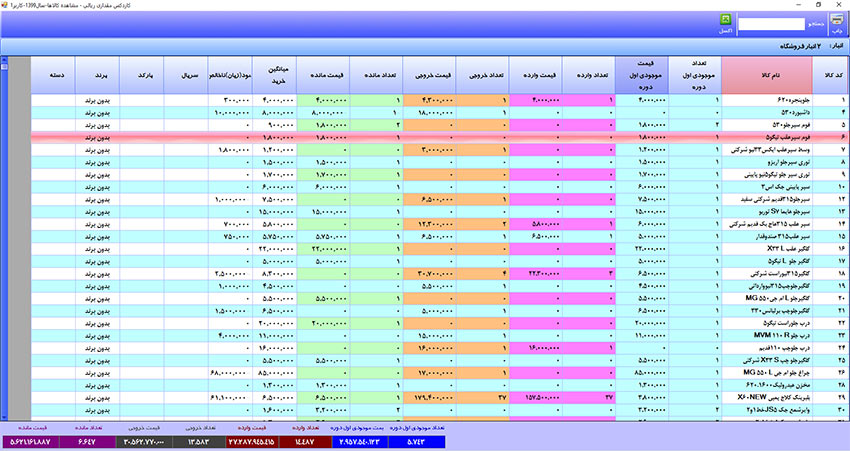850x451 pixels.
Task: Click the outgoing price ۳۰,۷۰۰,۰۰۰ cell in row ۱۸
Action: pyautogui.click(x=430, y=274)
